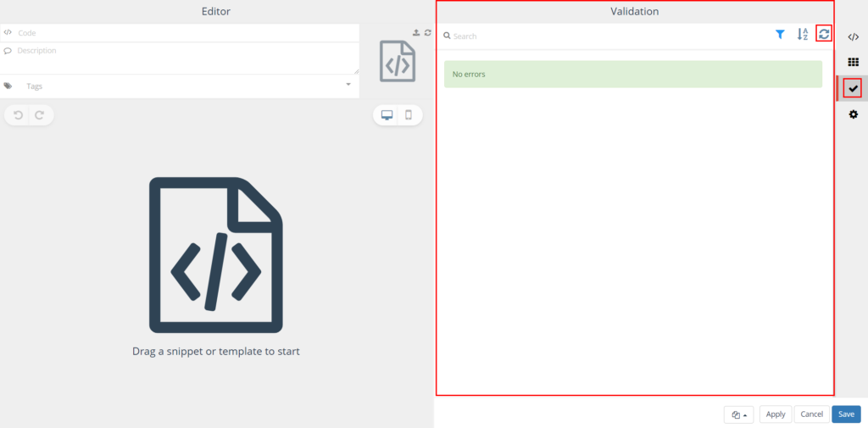Open the filter options in Validation

(x=780, y=35)
